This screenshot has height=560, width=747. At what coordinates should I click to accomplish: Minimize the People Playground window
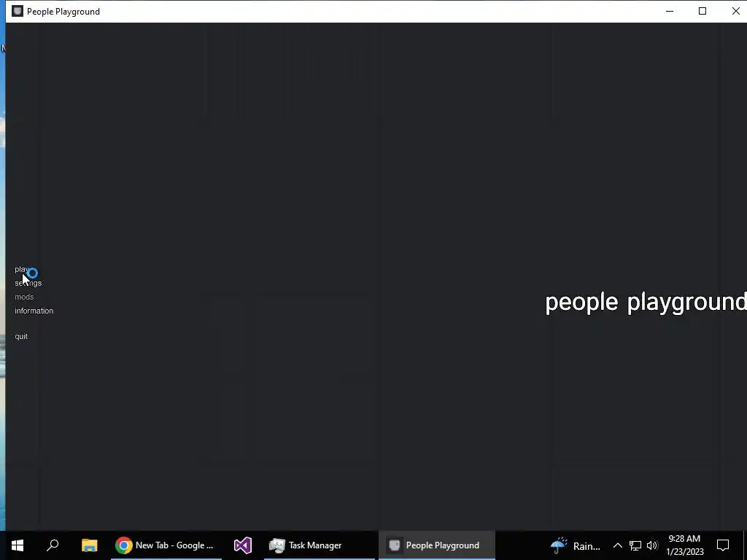[x=670, y=11]
